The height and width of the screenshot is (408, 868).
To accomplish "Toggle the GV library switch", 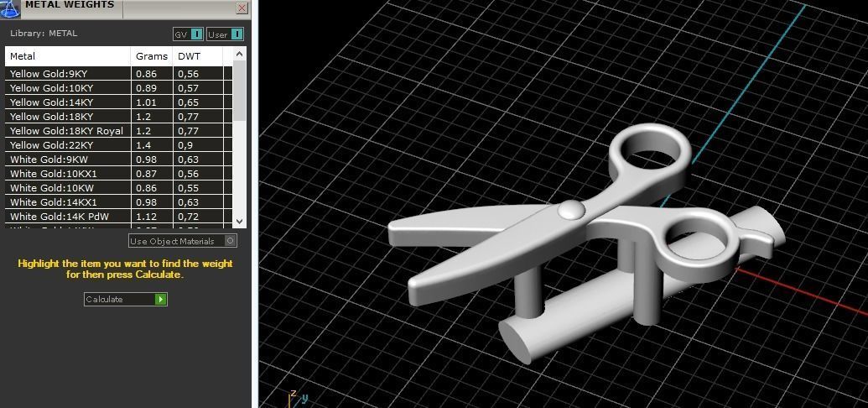I will (188, 34).
